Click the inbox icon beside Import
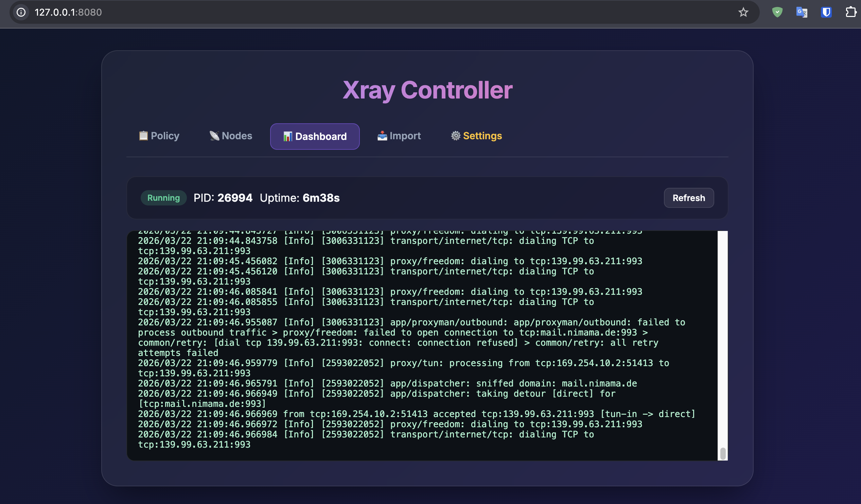This screenshot has width=861, height=504. 382,136
